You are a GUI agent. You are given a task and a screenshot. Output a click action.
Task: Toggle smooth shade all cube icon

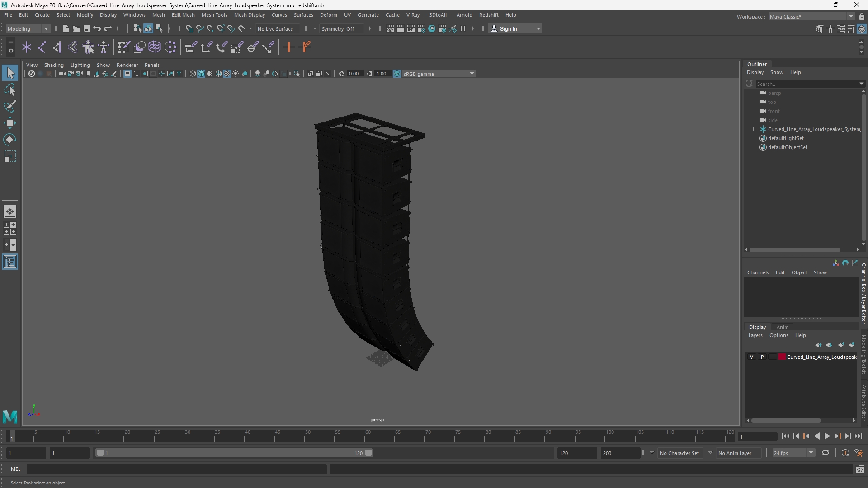tap(201, 74)
